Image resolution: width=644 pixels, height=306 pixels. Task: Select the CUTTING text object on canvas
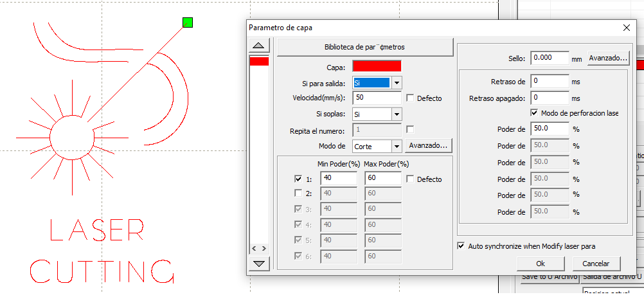click(x=102, y=271)
